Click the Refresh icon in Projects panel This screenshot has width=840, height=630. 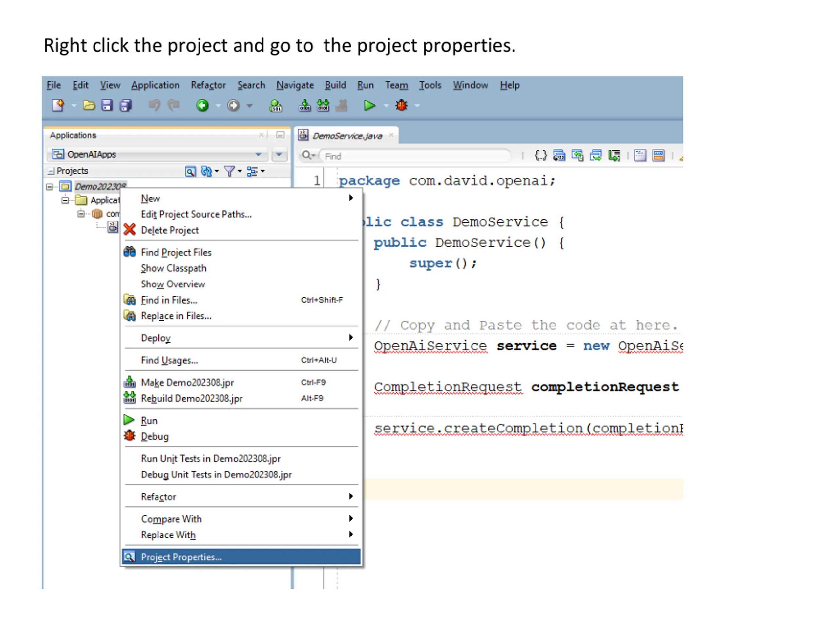click(206, 171)
